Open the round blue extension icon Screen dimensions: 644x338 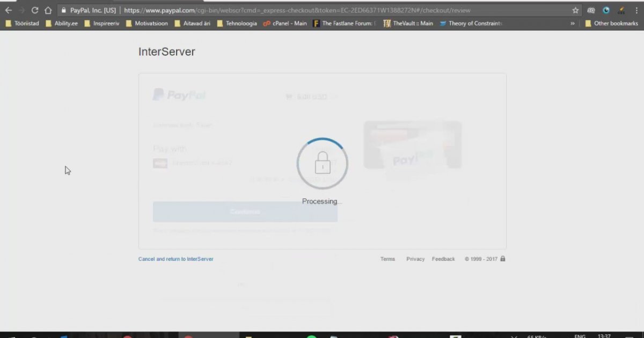point(606,10)
